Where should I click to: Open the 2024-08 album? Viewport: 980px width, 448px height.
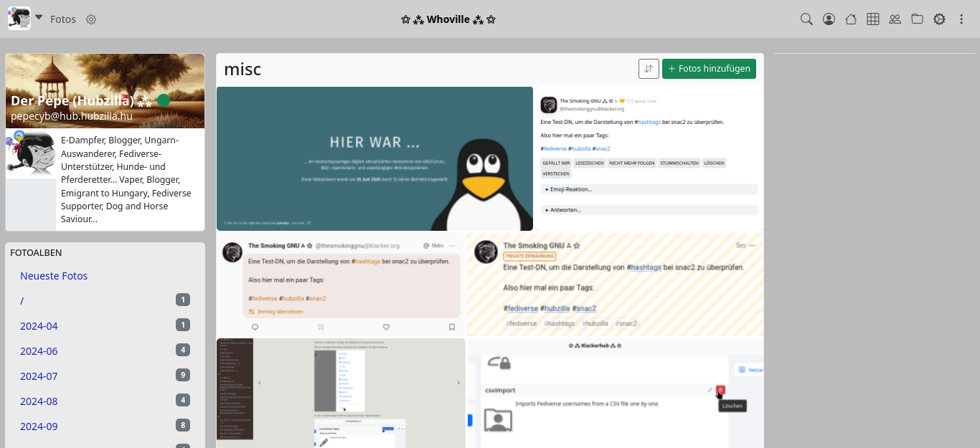39,401
